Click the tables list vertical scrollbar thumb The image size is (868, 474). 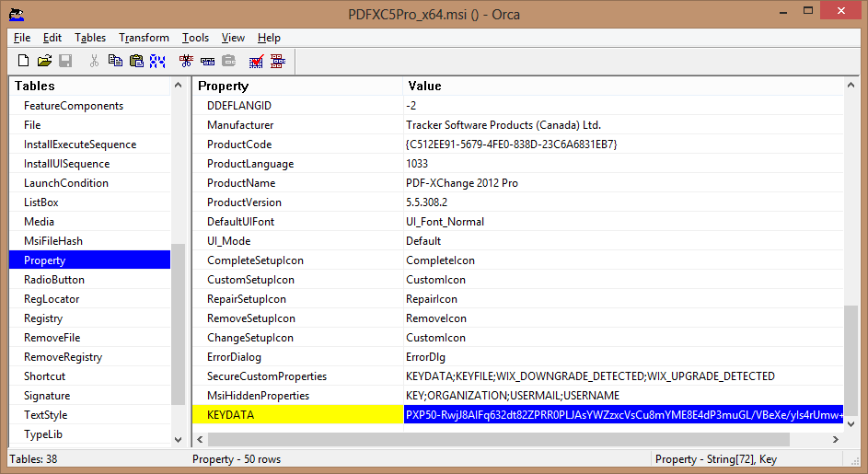tap(178, 325)
